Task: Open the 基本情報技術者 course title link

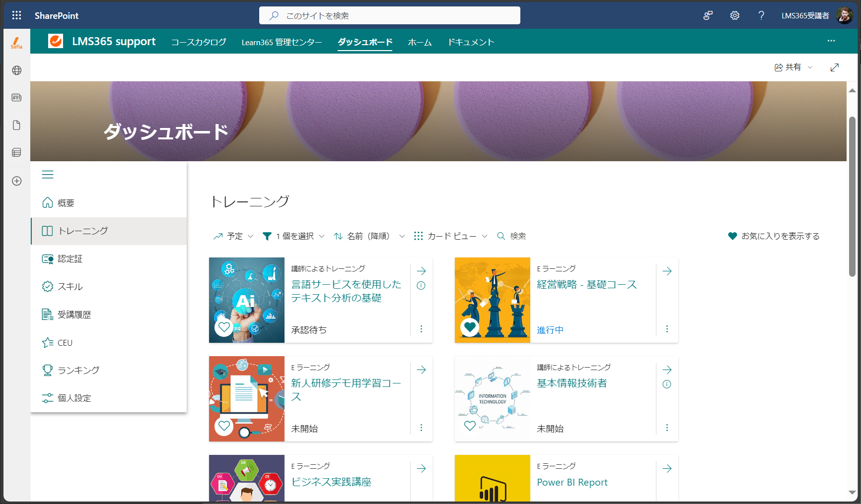Action: pyautogui.click(x=572, y=383)
